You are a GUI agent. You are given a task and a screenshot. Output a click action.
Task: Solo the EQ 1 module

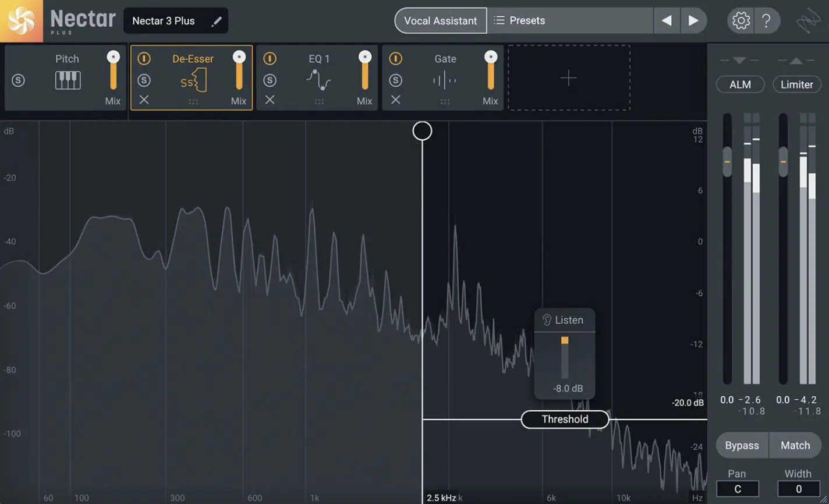(x=270, y=80)
